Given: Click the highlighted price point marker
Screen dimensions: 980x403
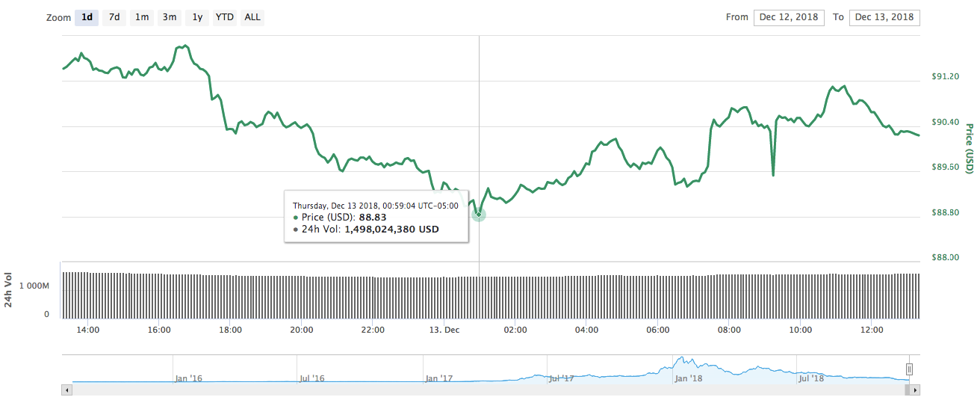Looking at the screenshot, I should coord(479,214).
